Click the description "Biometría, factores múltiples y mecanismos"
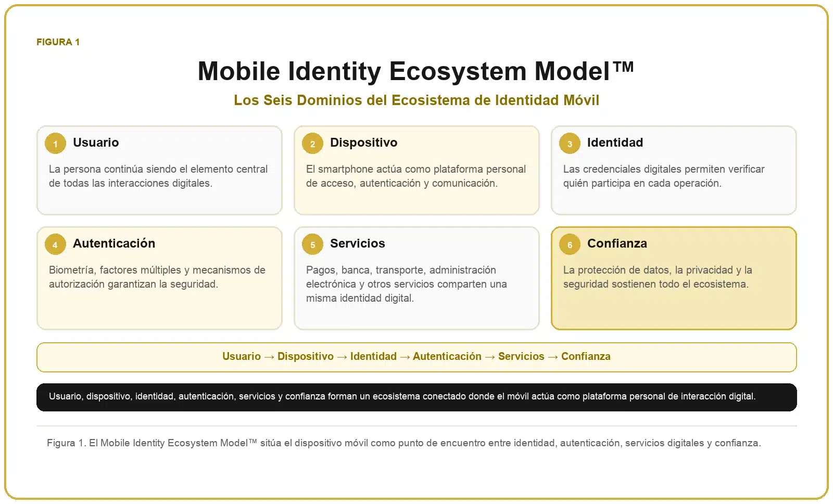The width and height of the screenshot is (833, 504). coord(157,277)
